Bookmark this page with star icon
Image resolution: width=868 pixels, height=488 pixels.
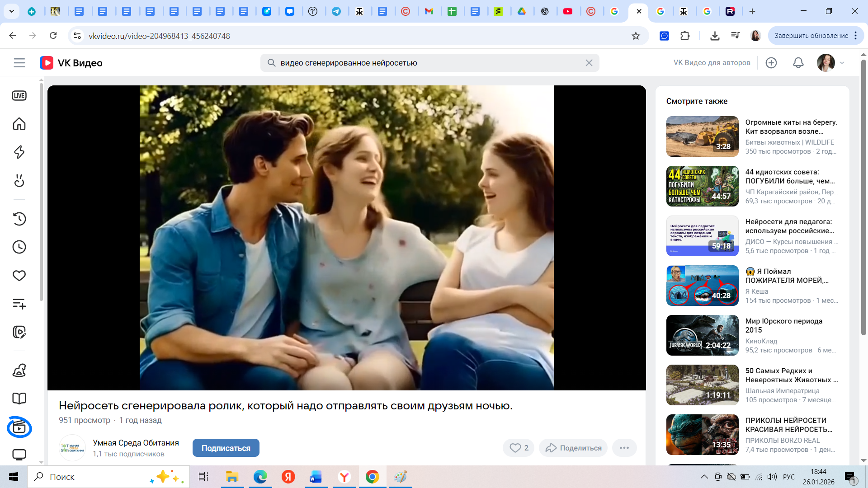(636, 36)
